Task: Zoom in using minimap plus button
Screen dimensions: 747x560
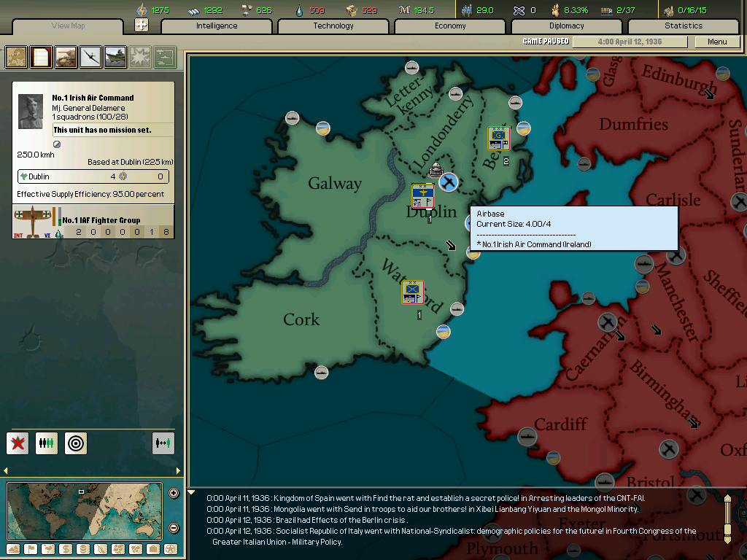Action: (x=174, y=493)
